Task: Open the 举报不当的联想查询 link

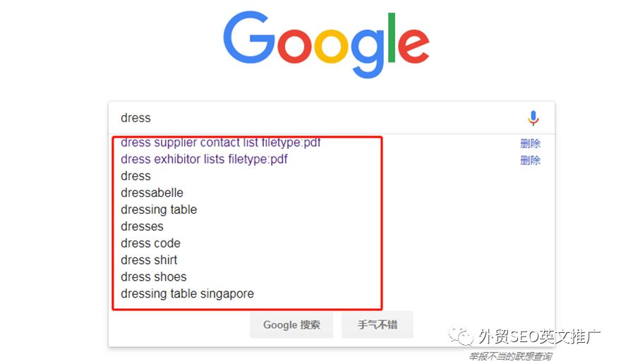Action: tap(510, 356)
